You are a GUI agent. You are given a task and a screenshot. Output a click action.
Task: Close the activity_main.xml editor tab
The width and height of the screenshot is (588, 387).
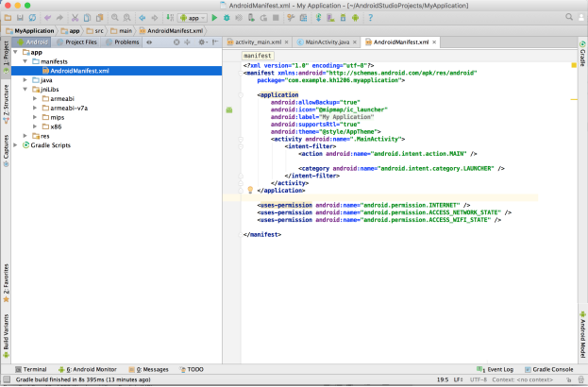tap(285, 42)
